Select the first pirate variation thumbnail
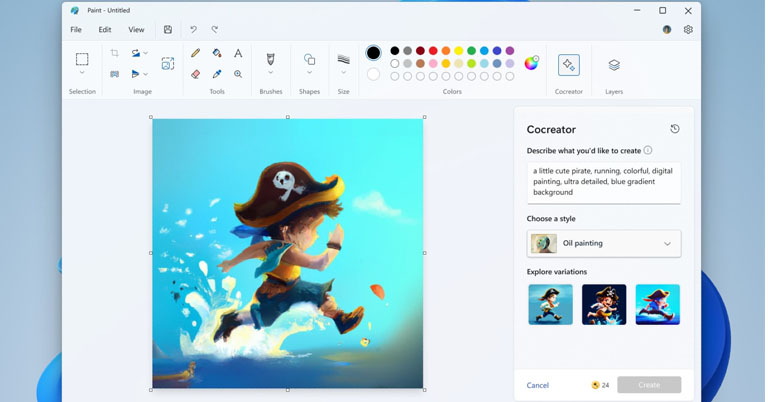768x402 pixels. click(x=550, y=304)
